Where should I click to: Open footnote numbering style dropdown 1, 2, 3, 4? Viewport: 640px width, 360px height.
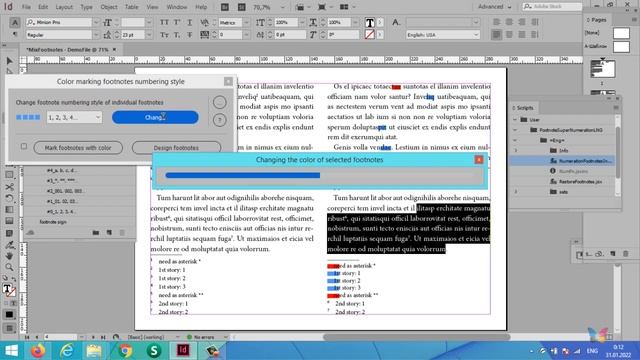pos(74,118)
